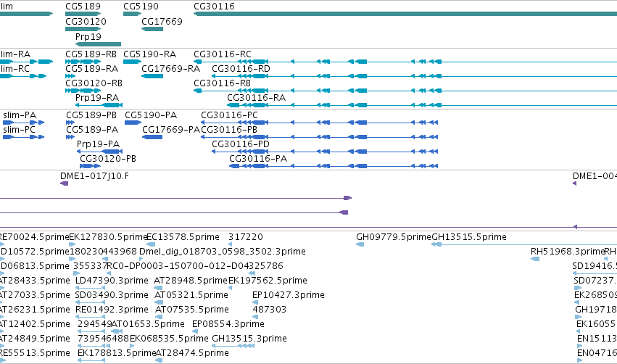
Task: Click transcript label CG30116-RD
Action: pos(241,68)
